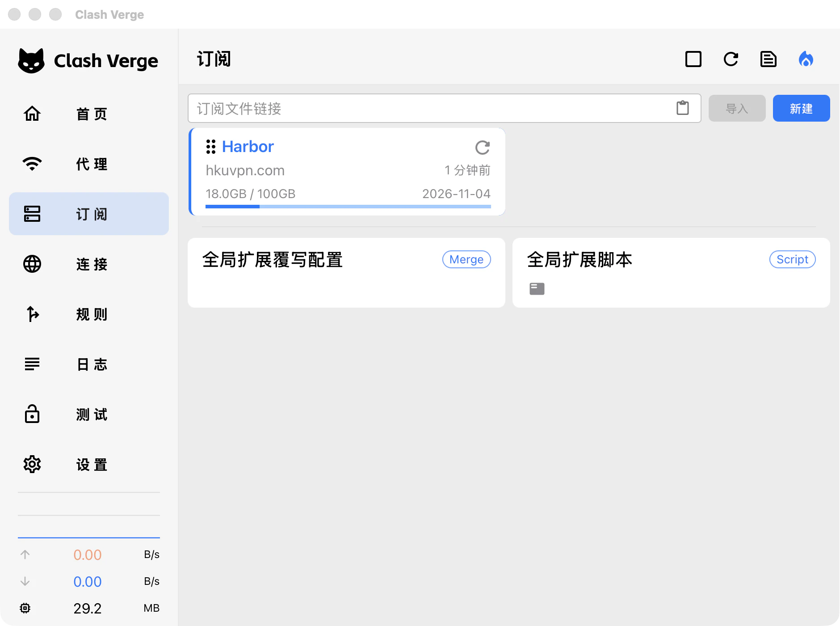This screenshot has width=840, height=626.
Task: Click the Harbor drag handle dots
Action: pos(211,147)
